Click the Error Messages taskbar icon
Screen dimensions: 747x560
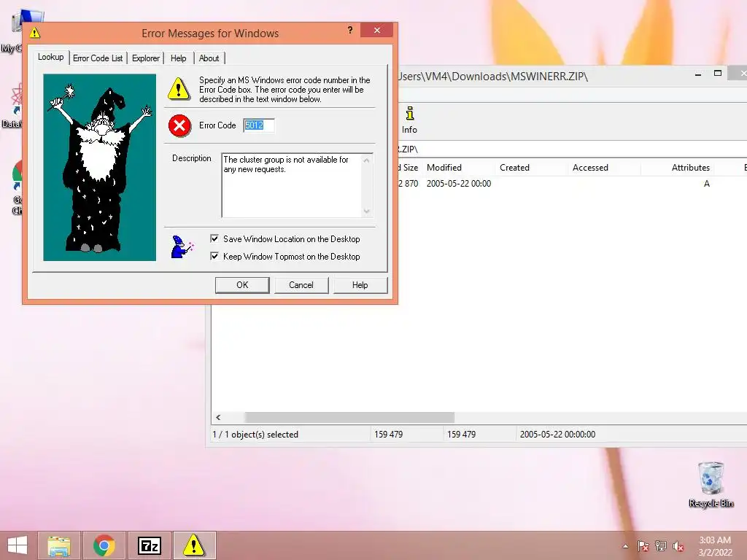(194, 545)
